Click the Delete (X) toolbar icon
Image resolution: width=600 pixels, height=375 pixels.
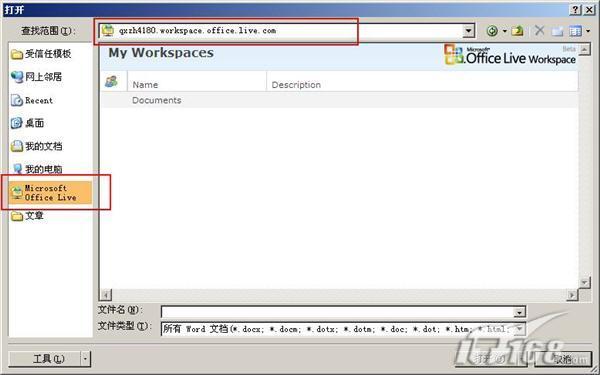pos(540,30)
